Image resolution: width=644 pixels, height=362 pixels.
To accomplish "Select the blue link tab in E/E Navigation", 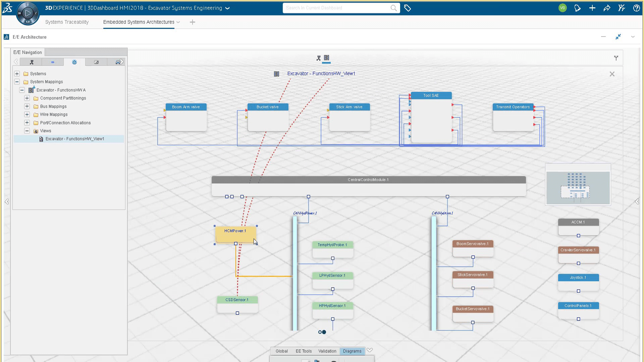I will tap(52, 62).
